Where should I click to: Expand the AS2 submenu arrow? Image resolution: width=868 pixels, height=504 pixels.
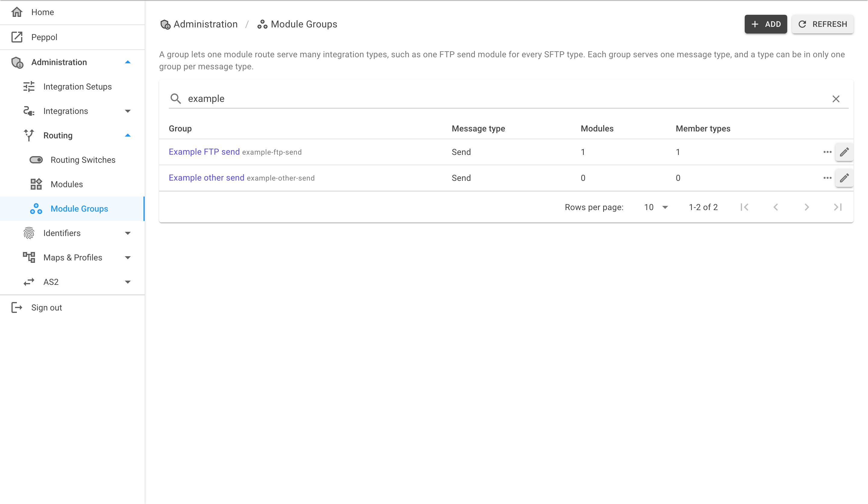click(128, 282)
